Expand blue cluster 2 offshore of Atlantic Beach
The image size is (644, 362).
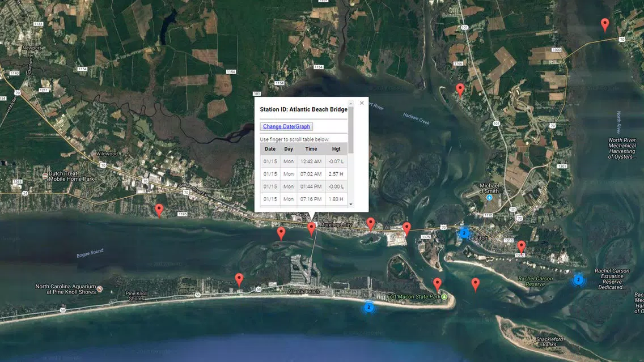369,307
